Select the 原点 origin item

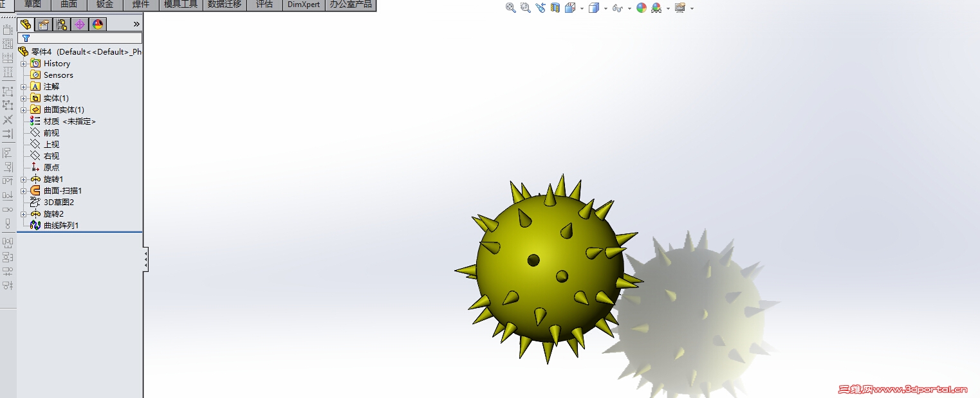(51, 168)
